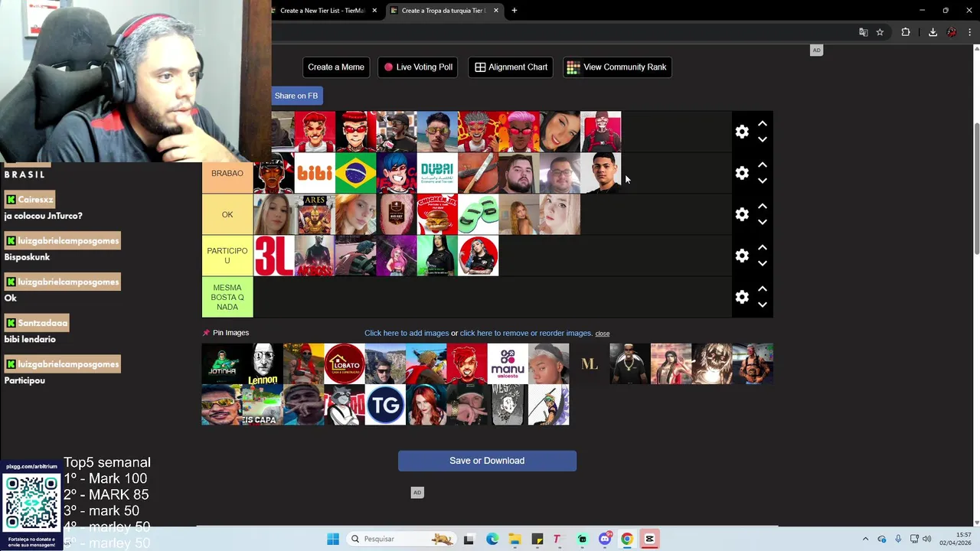This screenshot has height=551, width=980.
Task: Move OK tier row up
Action: pos(763,206)
